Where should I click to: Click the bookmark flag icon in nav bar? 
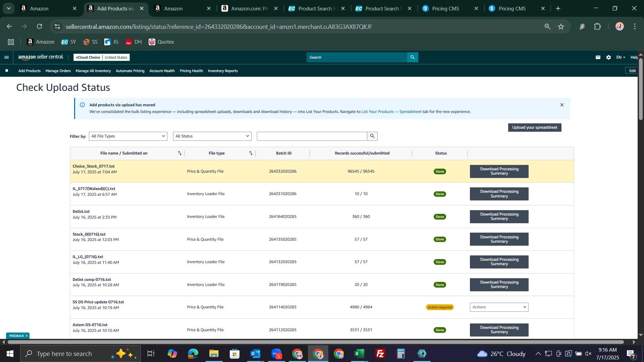(x=7, y=71)
